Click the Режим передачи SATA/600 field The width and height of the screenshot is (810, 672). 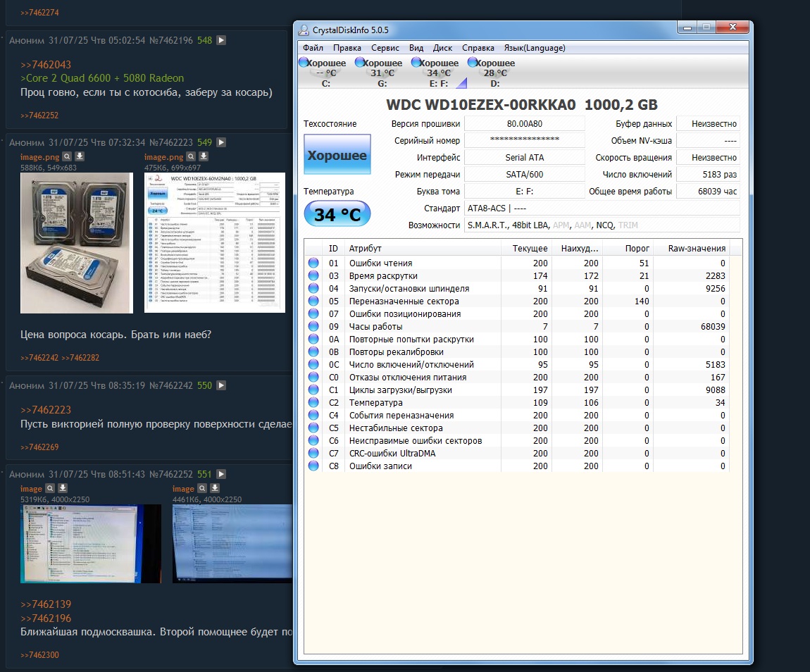click(x=524, y=174)
